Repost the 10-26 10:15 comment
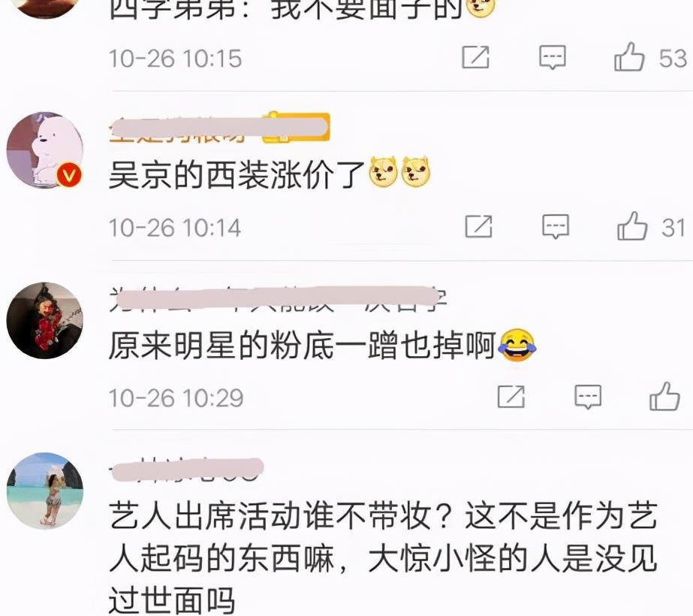Screen dimensions: 693x616 475,57
